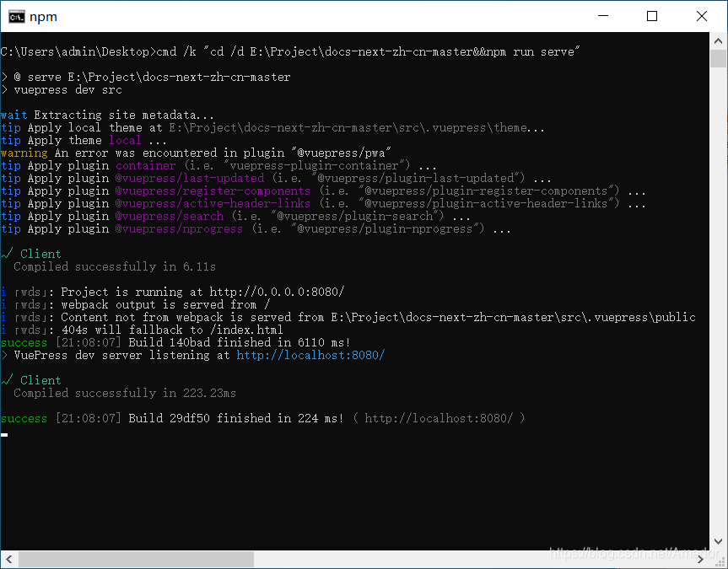The image size is (728, 569).
Task: Click the cmd icon in the title bar
Action: click(x=16, y=17)
